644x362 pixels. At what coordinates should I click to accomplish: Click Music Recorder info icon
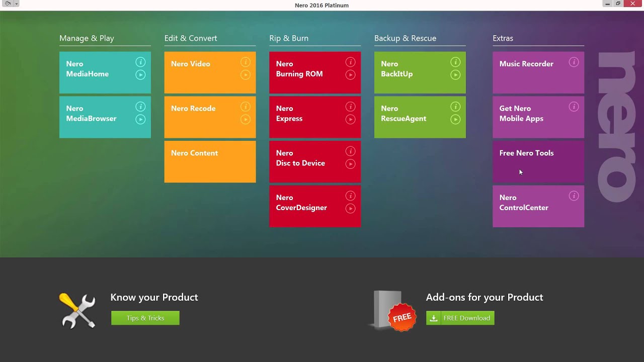pyautogui.click(x=574, y=62)
